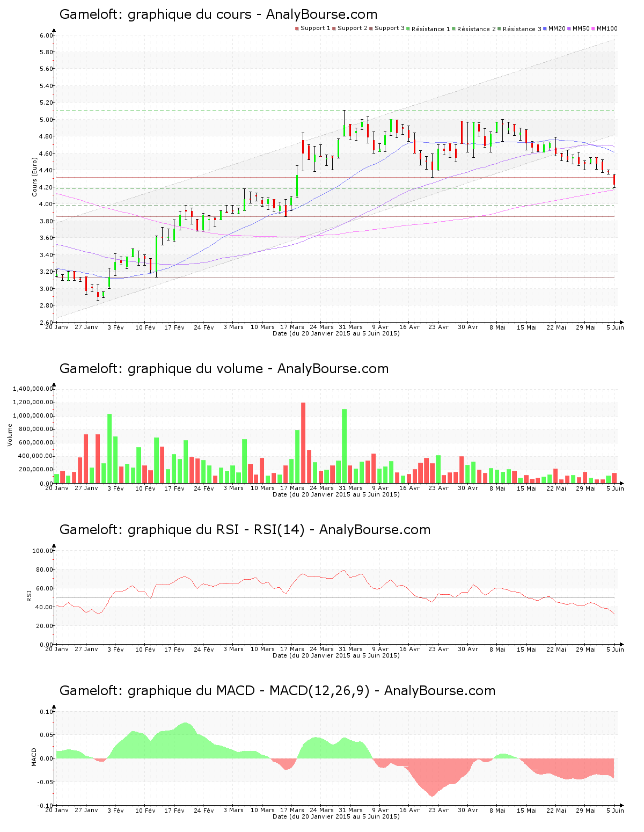Click the 'Volume' vertical axis title
The width and height of the screenshot is (644, 832).
pos(10,435)
